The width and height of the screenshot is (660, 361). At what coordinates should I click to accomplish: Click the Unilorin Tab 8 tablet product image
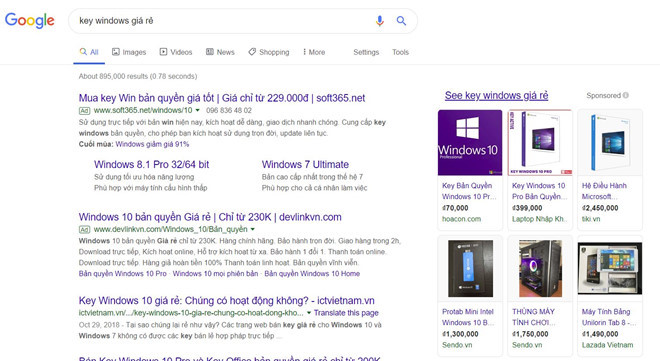pyautogui.click(x=610, y=268)
